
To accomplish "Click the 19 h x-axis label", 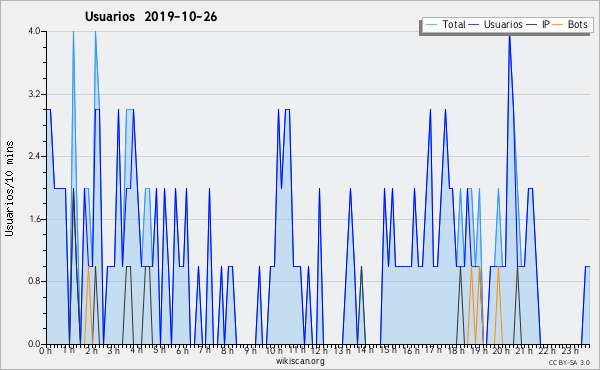I will click(479, 351).
